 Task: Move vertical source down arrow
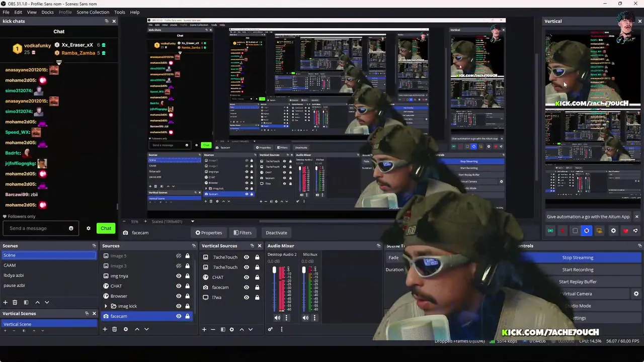click(x=250, y=329)
